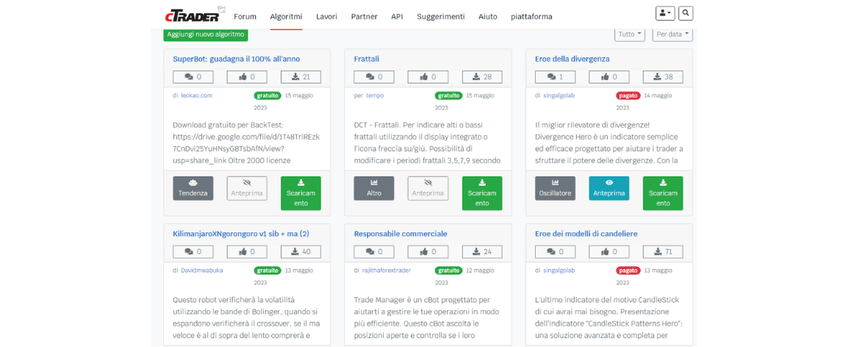Click downloads count 38 on Eroe della divergenza
The width and height of the screenshot is (868, 347).
(663, 77)
